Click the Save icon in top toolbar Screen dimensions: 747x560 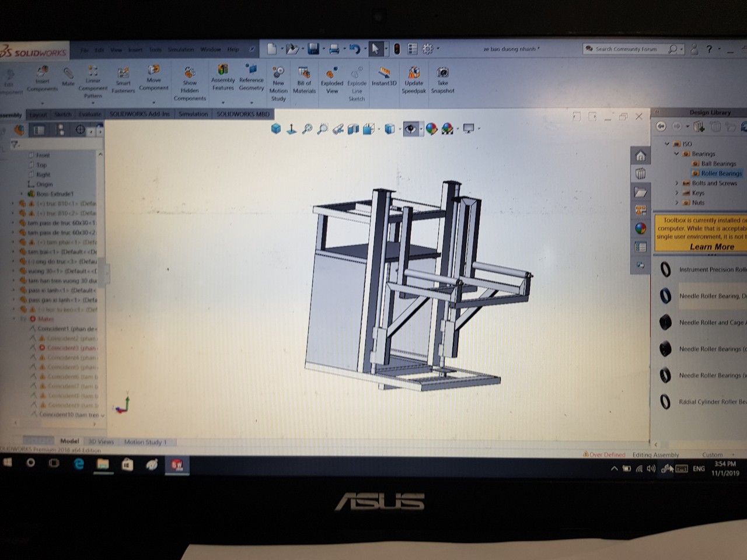point(313,49)
